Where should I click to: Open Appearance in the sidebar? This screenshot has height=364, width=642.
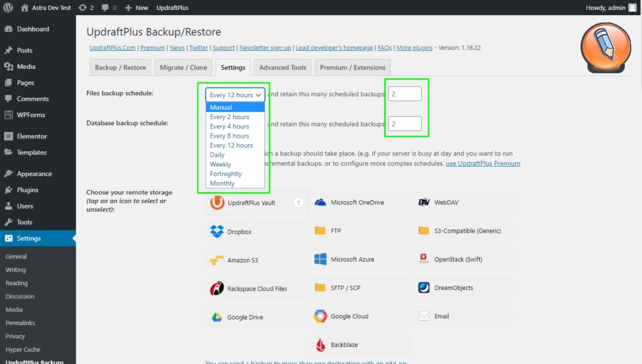38,174
